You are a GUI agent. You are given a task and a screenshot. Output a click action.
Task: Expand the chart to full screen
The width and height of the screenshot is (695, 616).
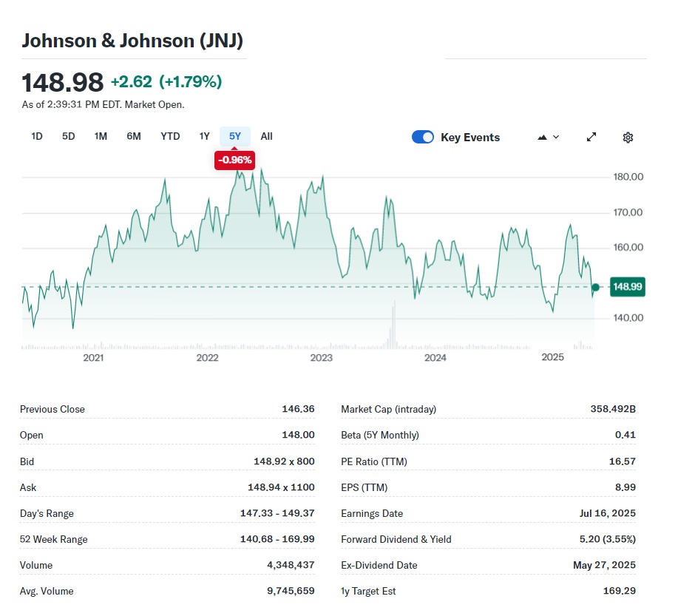pyautogui.click(x=591, y=138)
